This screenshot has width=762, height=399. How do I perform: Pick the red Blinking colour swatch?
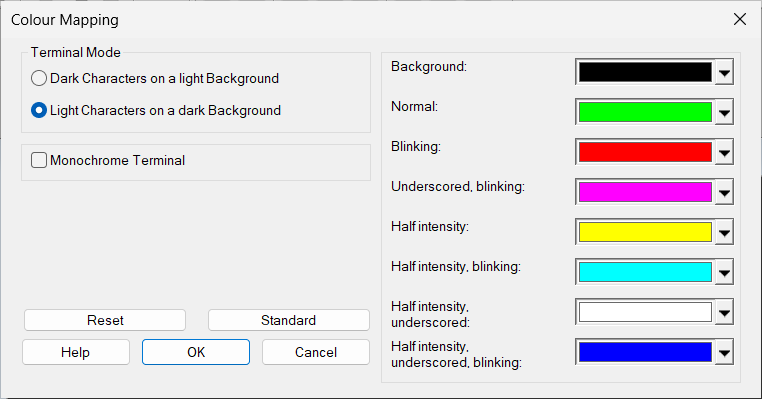pos(645,152)
